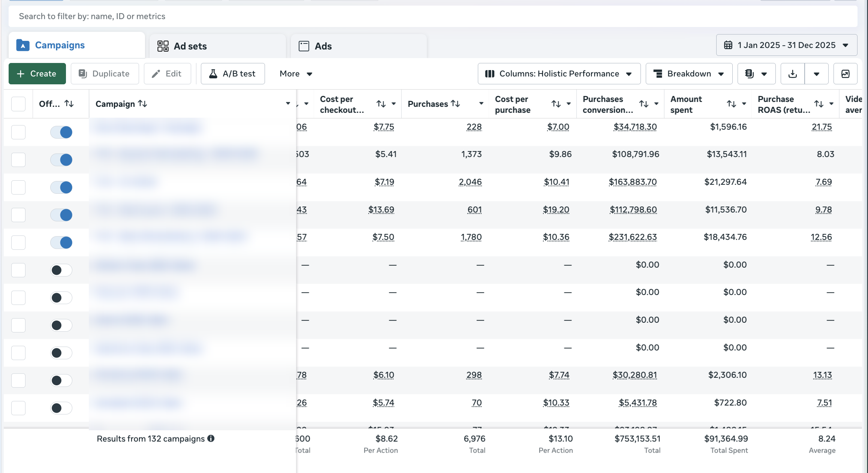The image size is (868, 473).
Task: Click the search filter input field
Action: 433,16
